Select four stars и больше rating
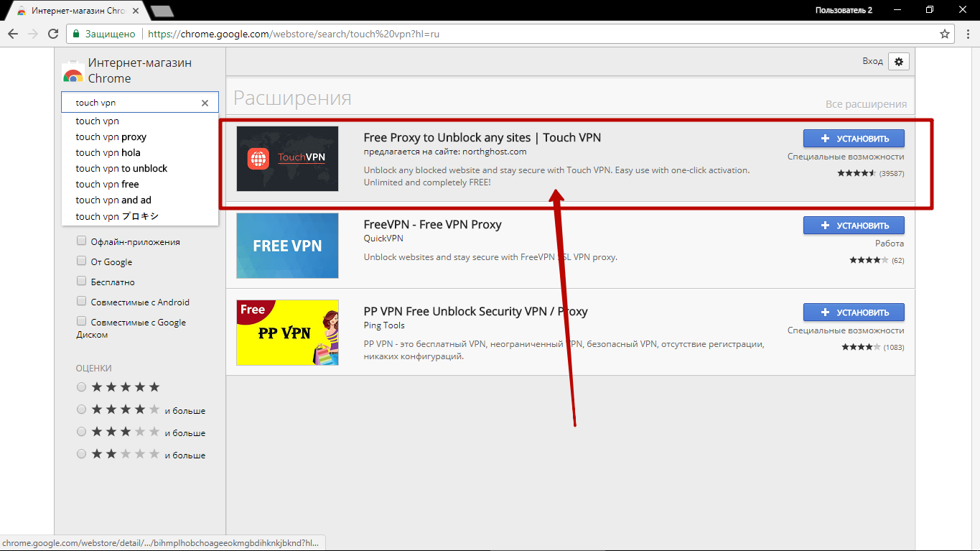The height and width of the screenshot is (551, 980). tap(81, 410)
